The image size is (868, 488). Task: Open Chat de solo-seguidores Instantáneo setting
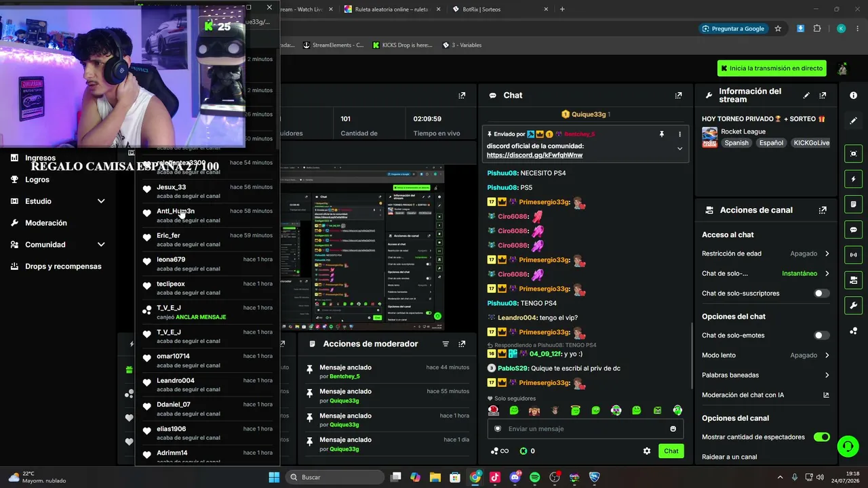point(766,274)
